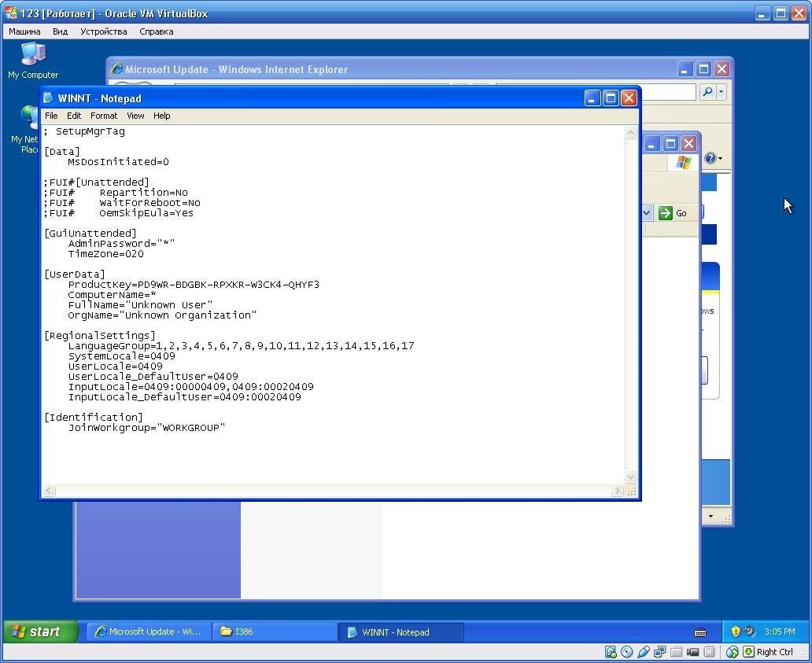Open the Вид menu
812x663 pixels.
60,31
